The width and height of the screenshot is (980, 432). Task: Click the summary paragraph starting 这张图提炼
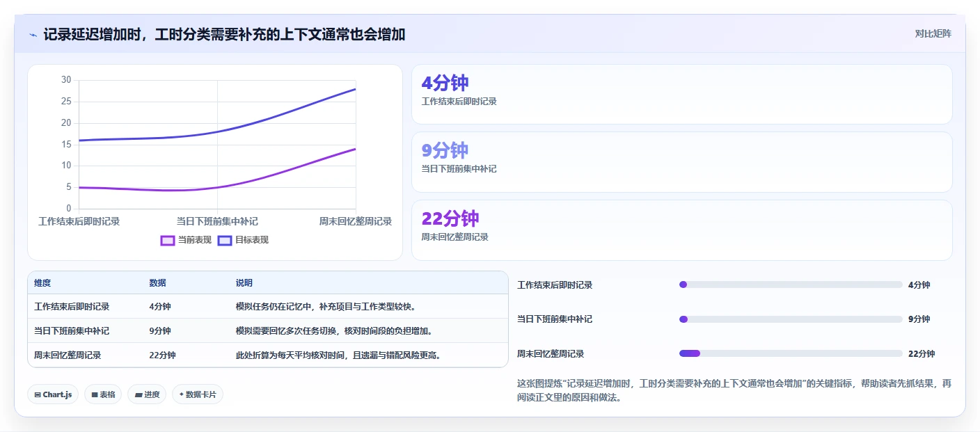[x=734, y=391]
